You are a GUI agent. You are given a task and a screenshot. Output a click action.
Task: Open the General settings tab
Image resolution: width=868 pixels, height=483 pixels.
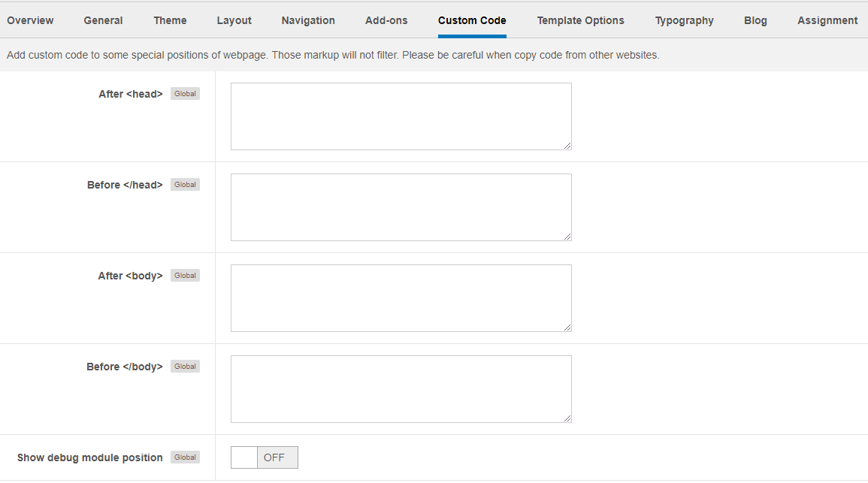tap(103, 20)
